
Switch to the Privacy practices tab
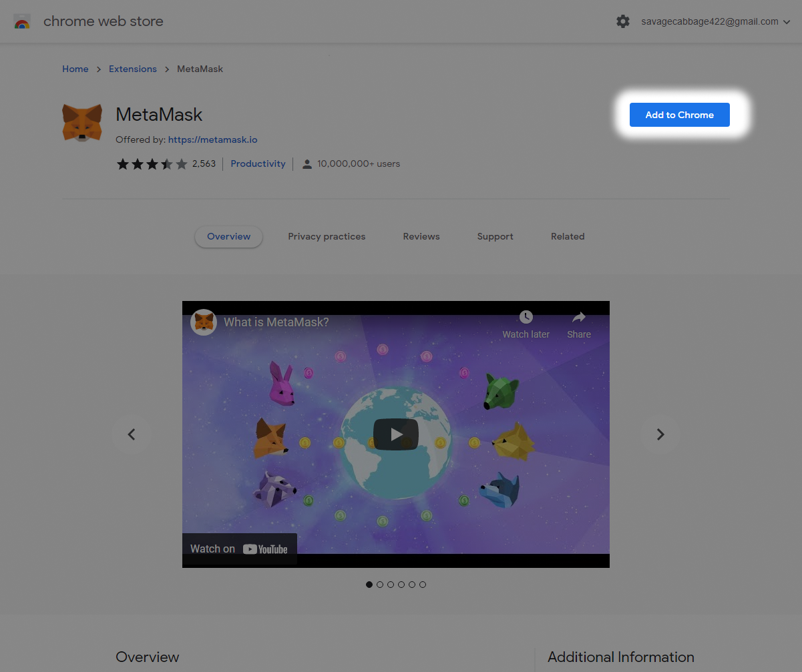coord(327,236)
